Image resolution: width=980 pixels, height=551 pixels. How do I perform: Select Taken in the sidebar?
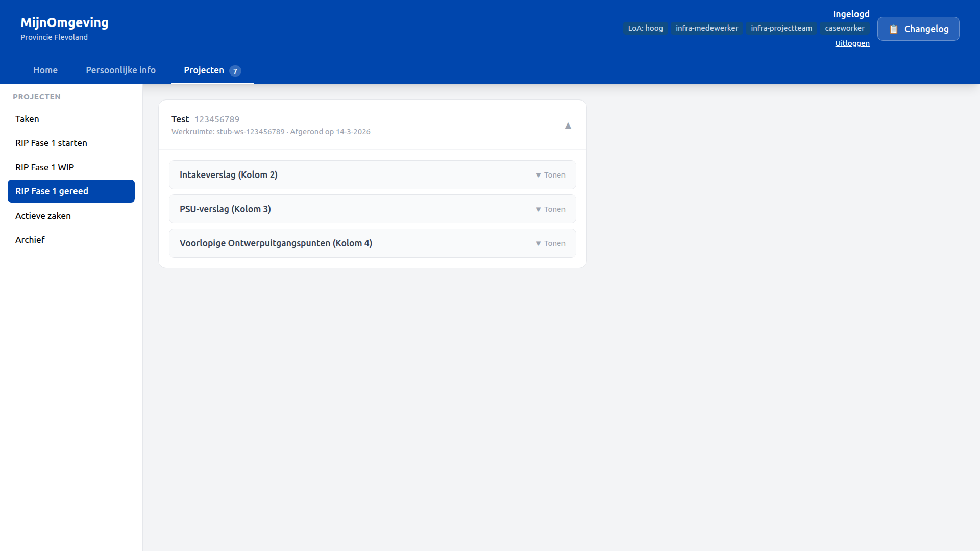(27, 119)
